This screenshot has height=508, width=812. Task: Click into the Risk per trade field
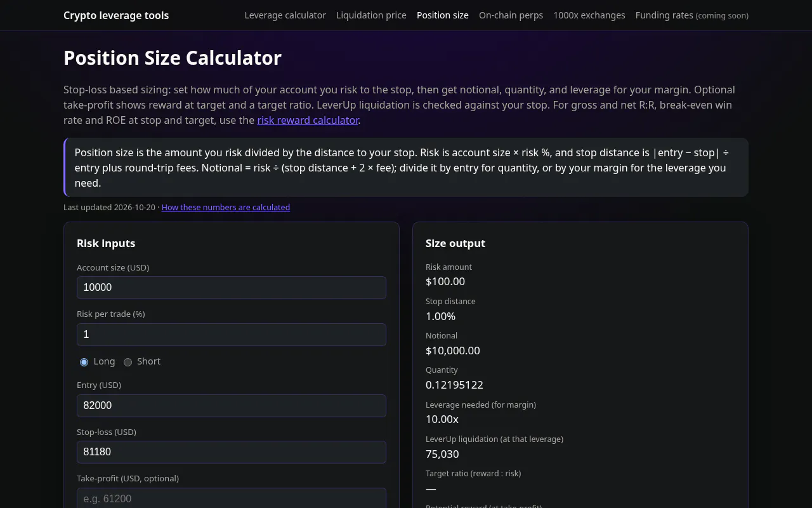click(x=232, y=335)
